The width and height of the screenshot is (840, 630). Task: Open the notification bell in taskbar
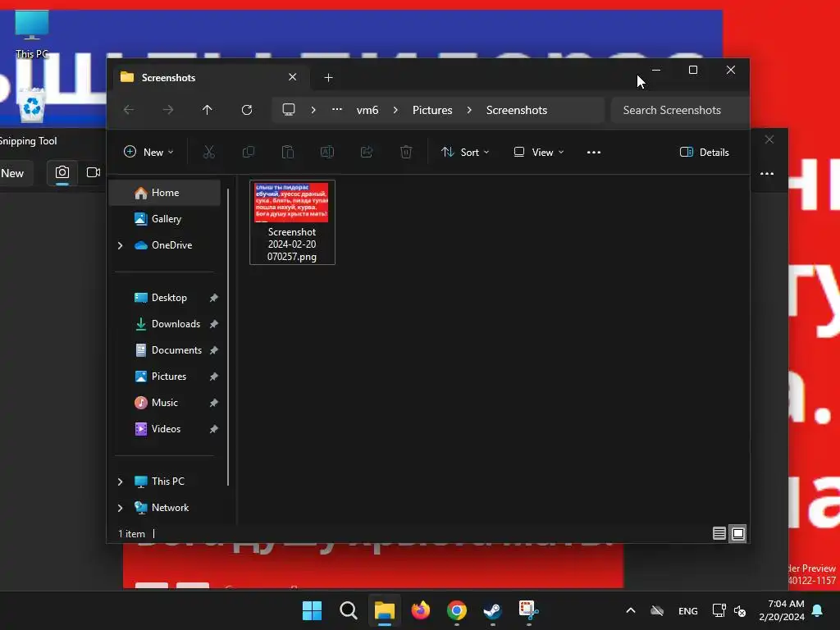coord(818,610)
